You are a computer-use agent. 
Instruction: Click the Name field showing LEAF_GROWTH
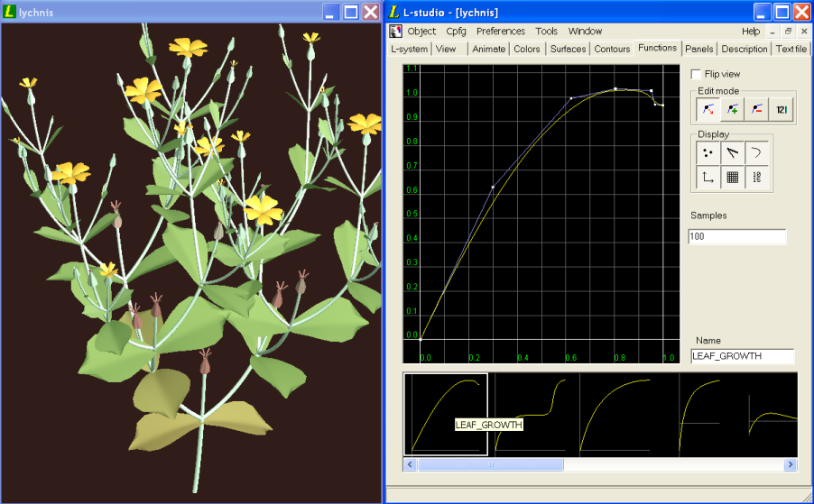(743, 356)
